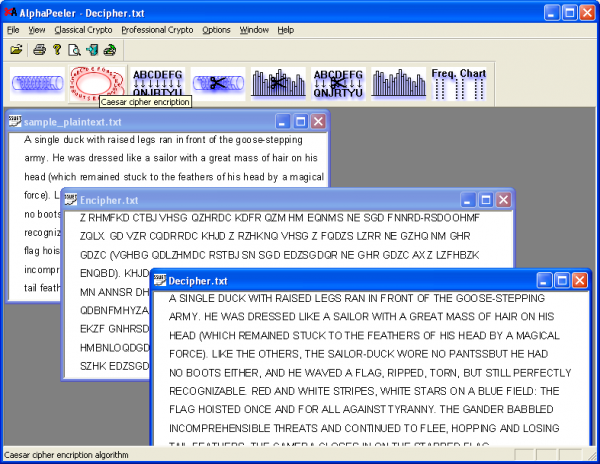Click line 'A single duck with raised legs' in sample_plaintext

coord(163,140)
